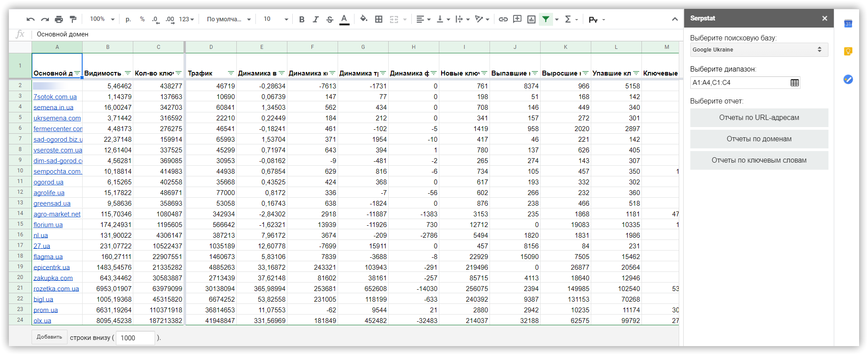Viewport: 868px width, 355px height.
Task: Click the Merge cells icon
Action: (x=394, y=19)
